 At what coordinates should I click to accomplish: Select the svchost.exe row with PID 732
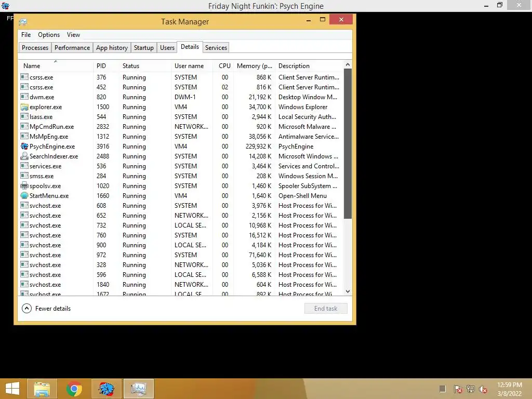(181, 225)
